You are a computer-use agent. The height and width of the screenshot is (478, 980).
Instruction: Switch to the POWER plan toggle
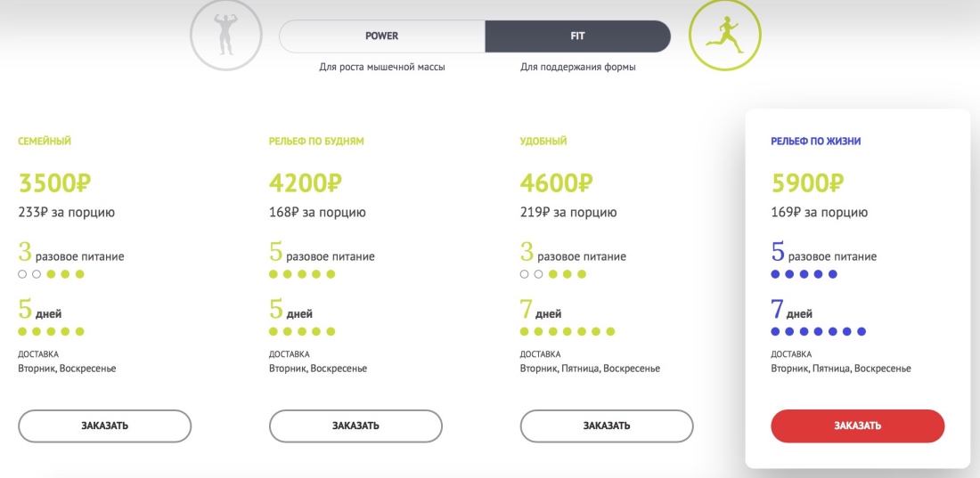coord(382,36)
